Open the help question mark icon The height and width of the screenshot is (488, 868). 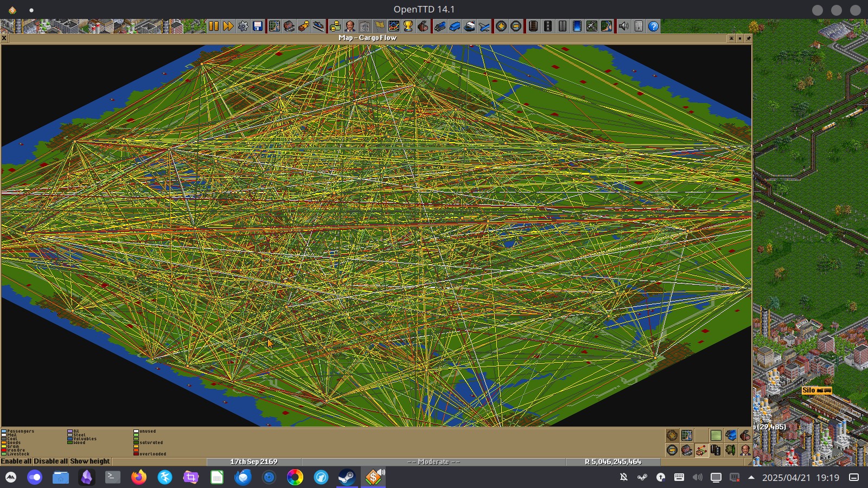pyautogui.click(x=653, y=26)
